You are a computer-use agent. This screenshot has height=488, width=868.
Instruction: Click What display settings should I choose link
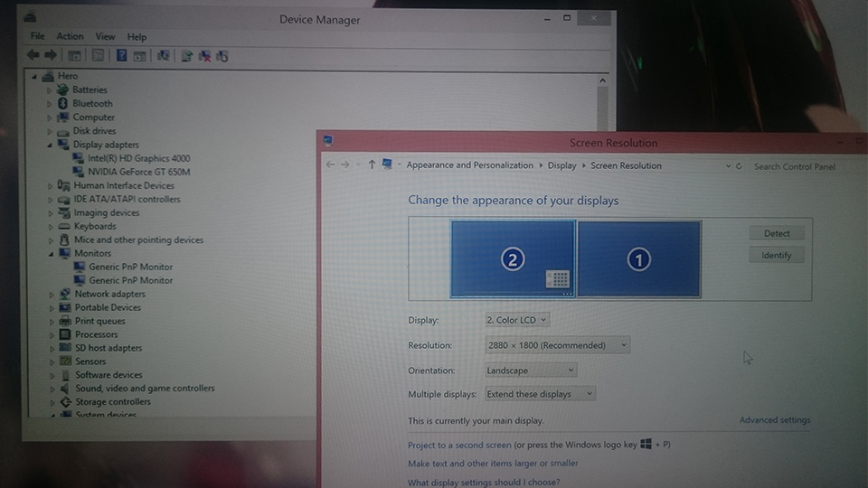tap(484, 482)
